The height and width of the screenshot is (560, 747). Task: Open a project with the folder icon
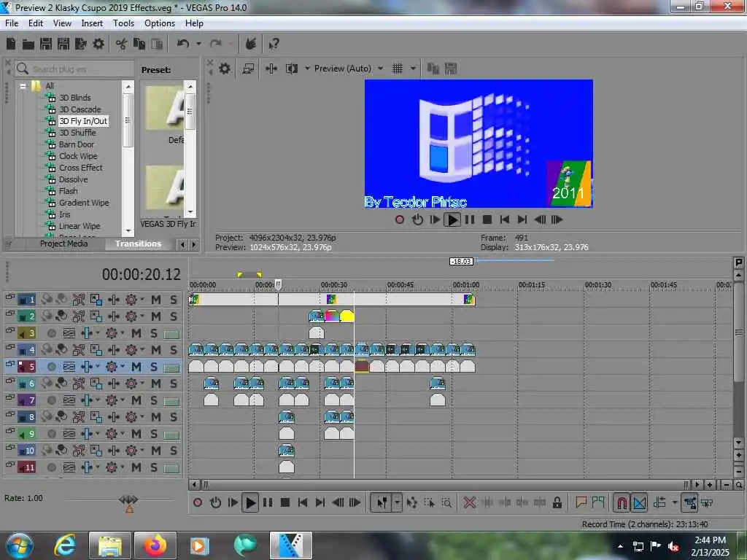coord(28,44)
